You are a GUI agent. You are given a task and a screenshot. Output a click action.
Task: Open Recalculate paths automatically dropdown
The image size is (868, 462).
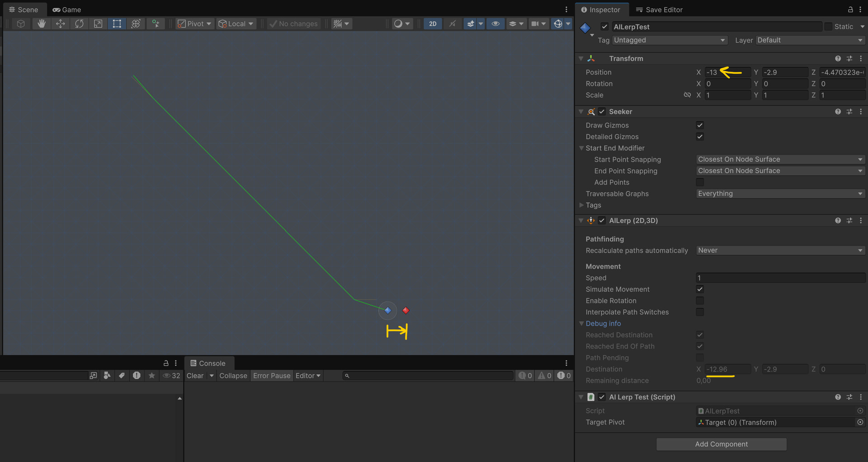coord(780,250)
